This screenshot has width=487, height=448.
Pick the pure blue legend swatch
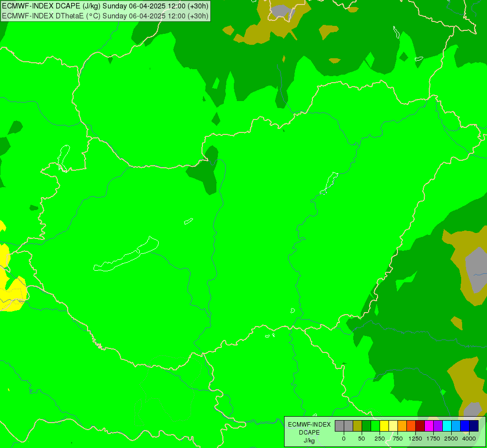[465, 426]
